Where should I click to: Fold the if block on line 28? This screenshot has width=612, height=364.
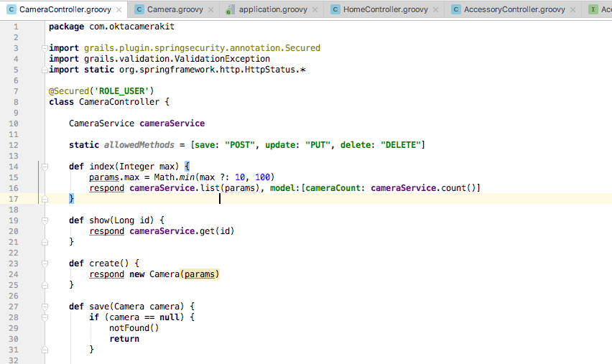(x=45, y=317)
